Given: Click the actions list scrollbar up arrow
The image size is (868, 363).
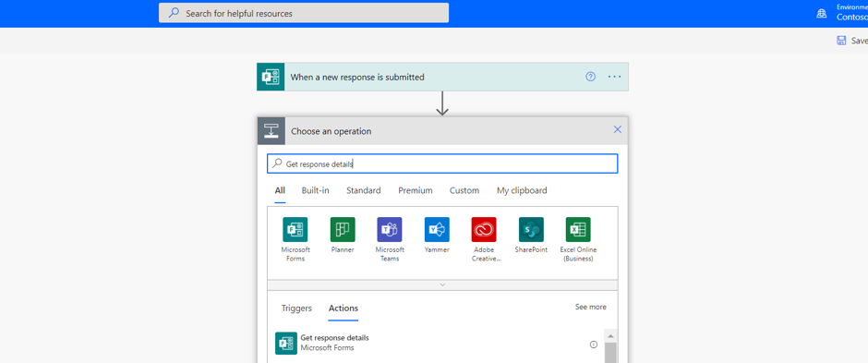Looking at the screenshot, I should coord(610,336).
